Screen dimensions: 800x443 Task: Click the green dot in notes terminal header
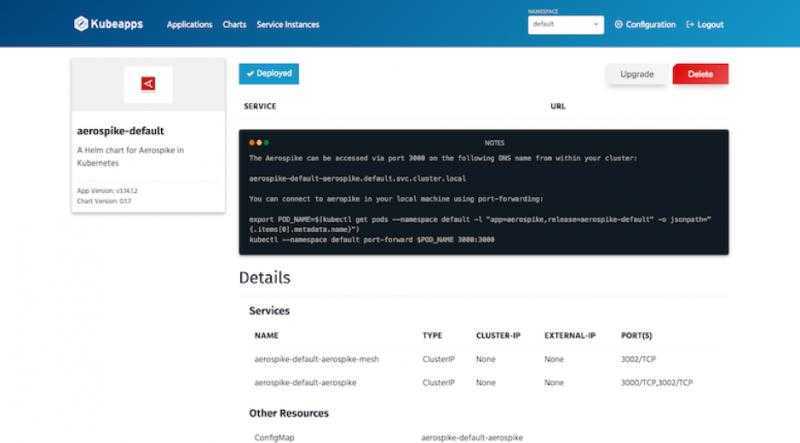pyautogui.click(x=266, y=143)
